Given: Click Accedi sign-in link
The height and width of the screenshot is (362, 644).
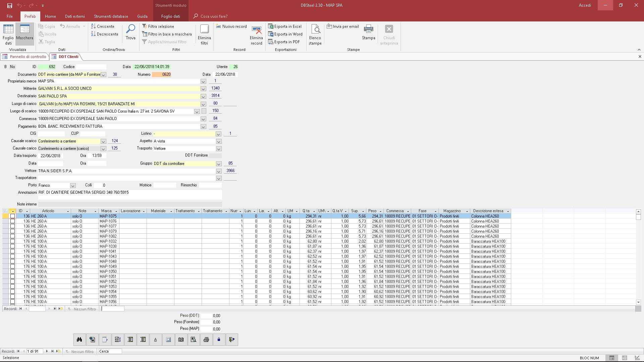Looking at the screenshot, I should tap(585, 5).
